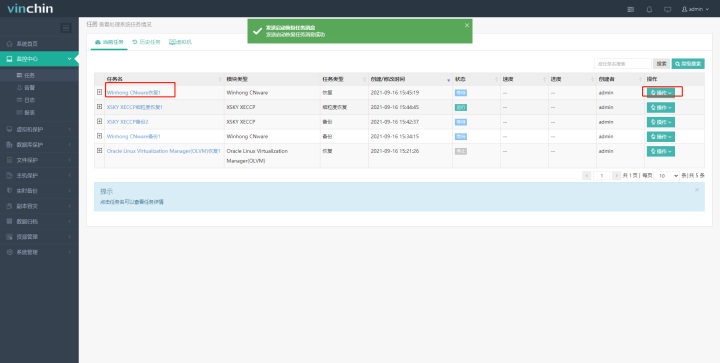Click the 资源管理 sidebar icon

point(10,237)
